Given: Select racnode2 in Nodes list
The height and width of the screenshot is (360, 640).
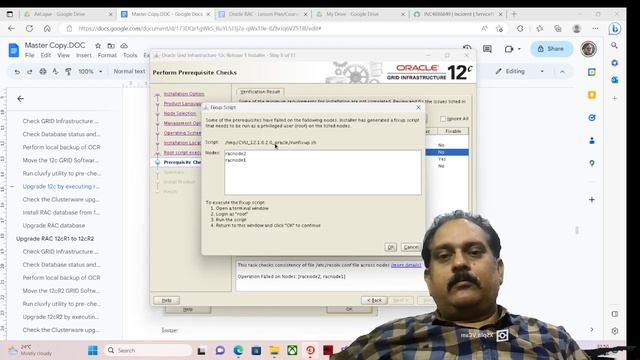Looking at the screenshot, I should click(x=236, y=154).
